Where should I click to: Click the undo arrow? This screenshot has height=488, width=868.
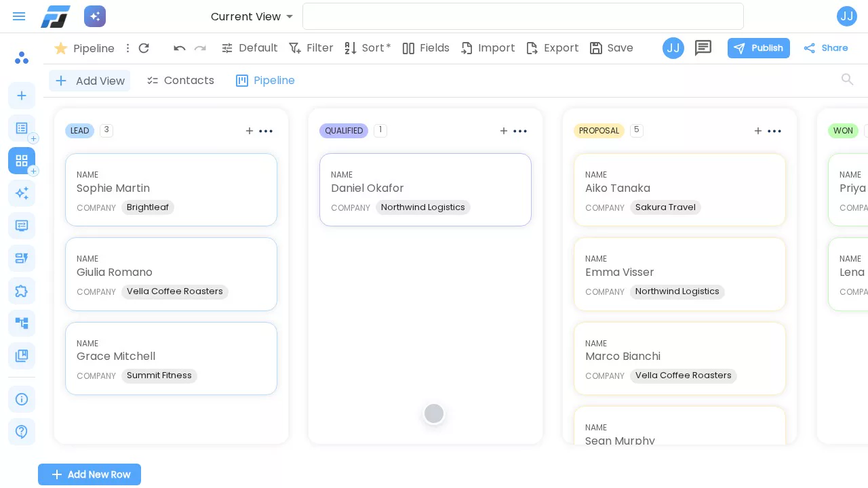click(x=180, y=48)
